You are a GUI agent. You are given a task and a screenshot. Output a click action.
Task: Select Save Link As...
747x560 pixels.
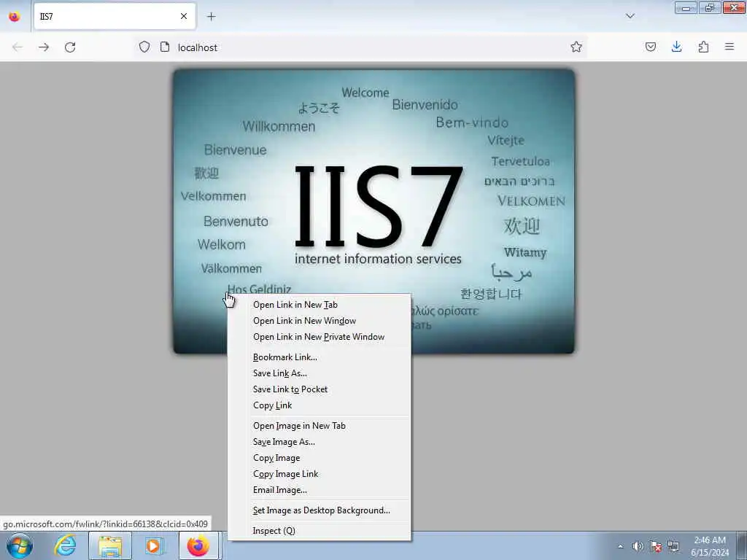click(320, 373)
